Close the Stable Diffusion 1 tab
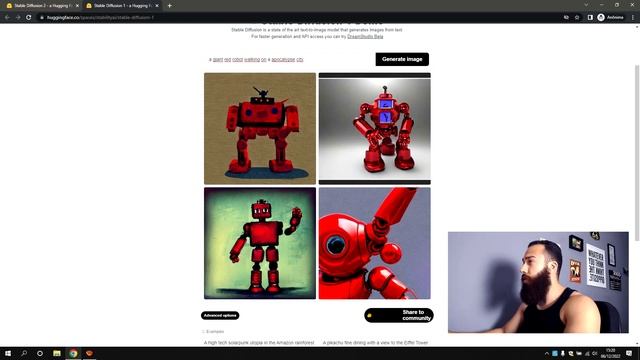The height and width of the screenshot is (360, 640). click(157, 6)
